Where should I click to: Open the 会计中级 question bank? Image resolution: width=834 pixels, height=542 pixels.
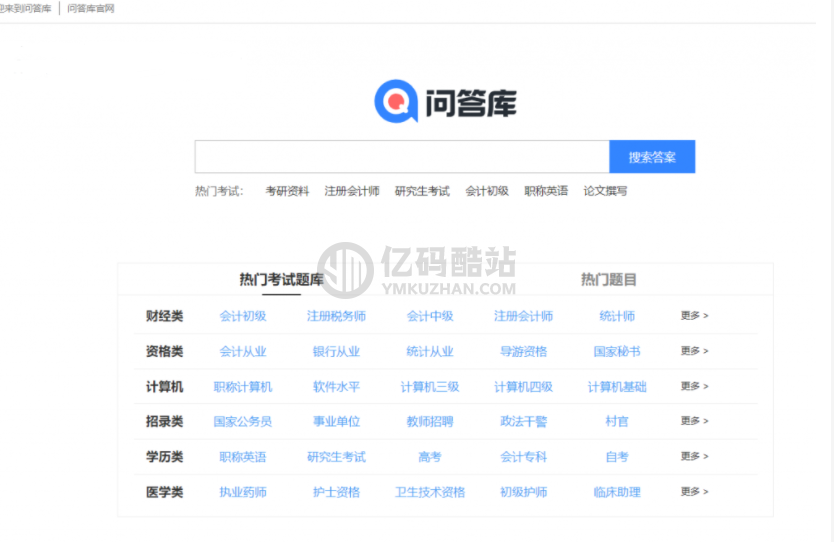point(430,316)
